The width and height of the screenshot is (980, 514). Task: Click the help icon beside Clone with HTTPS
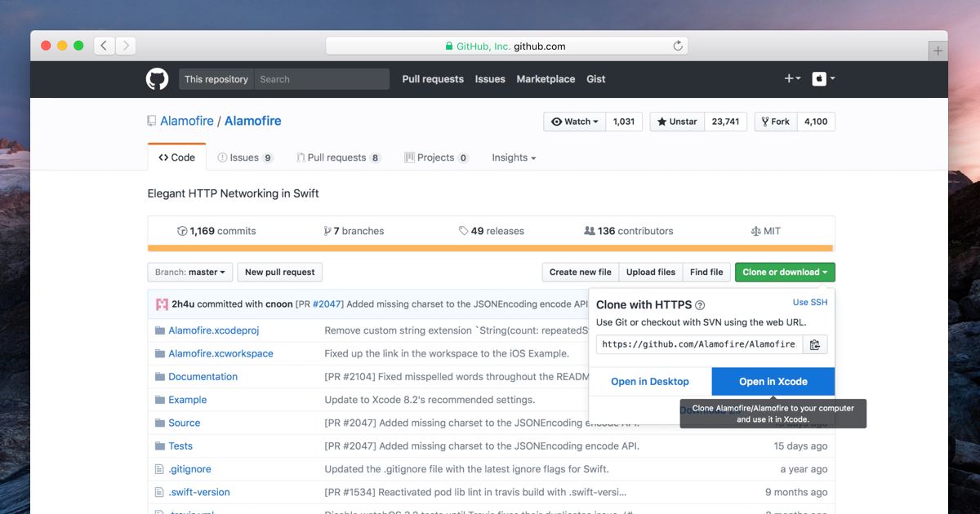699,305
